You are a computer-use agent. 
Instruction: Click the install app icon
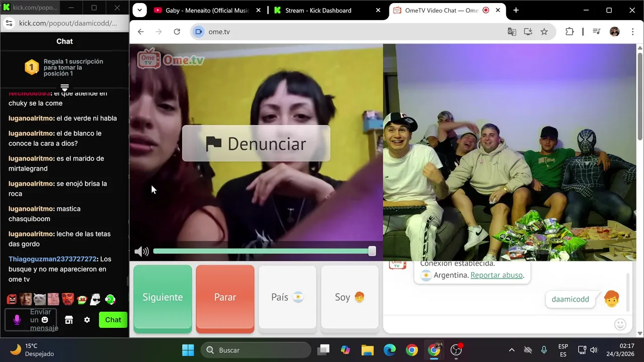pyautogui.click(x=528, y=32)
